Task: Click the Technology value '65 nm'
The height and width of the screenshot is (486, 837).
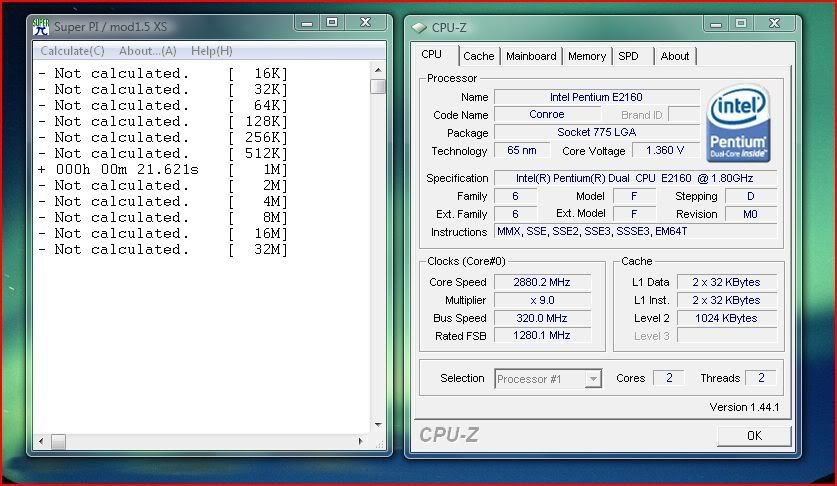Action: click(522, 151)
